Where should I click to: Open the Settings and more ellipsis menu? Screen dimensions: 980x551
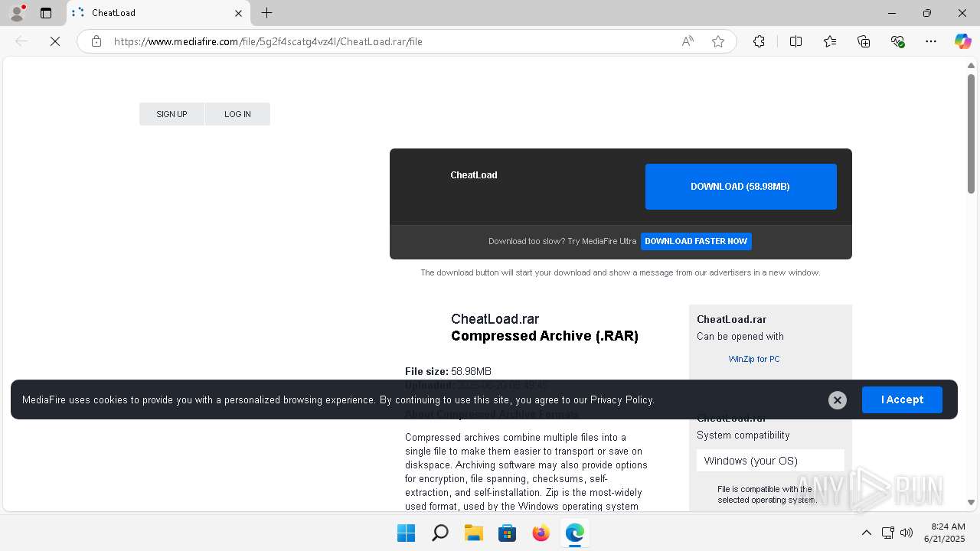[931, 41]
